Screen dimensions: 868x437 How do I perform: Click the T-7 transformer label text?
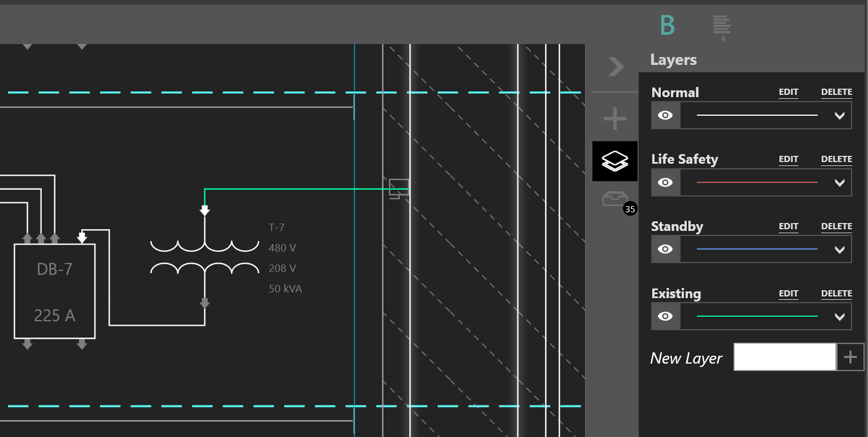coord(277,228)
